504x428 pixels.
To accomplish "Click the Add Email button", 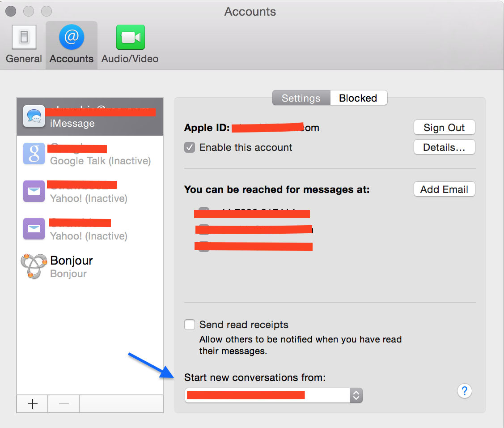I will [x=444, y=189].
